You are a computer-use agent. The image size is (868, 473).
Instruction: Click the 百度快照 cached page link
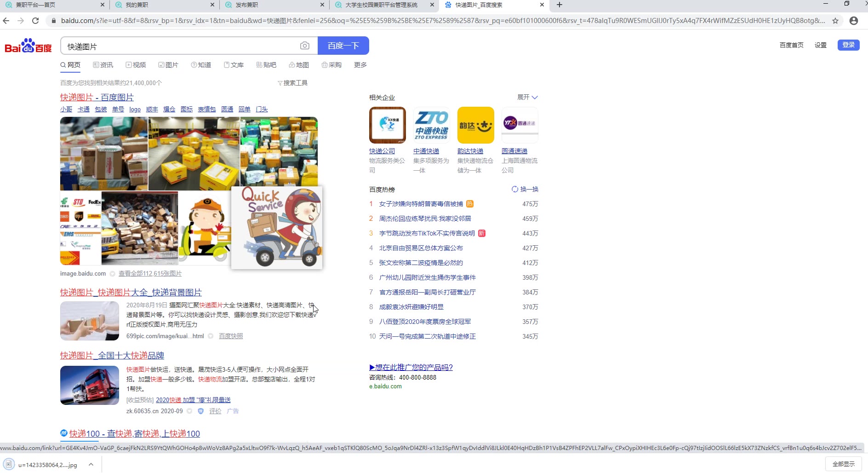pos(231,336)
